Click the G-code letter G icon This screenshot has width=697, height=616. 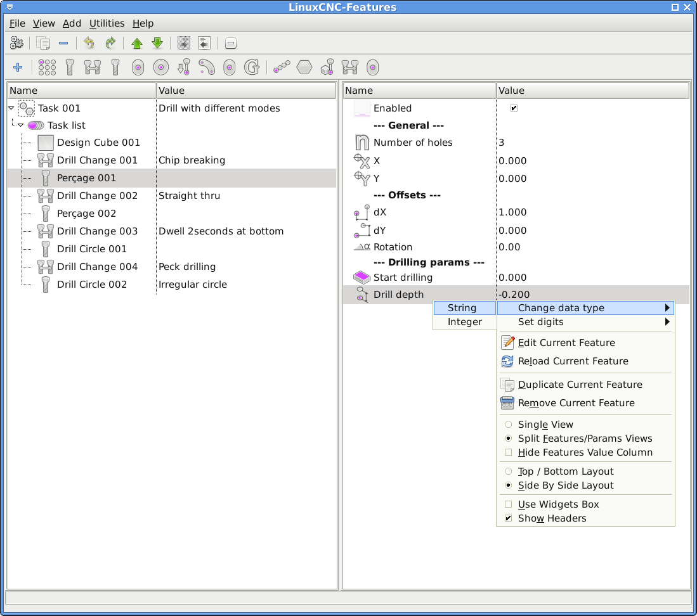[252, 68]
